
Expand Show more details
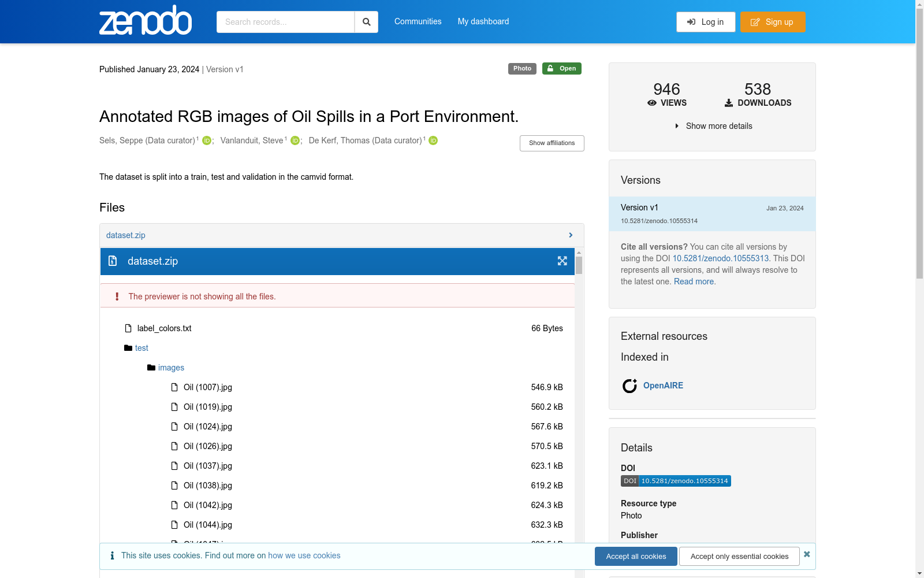pyautogui.click(x=713, y=126)
